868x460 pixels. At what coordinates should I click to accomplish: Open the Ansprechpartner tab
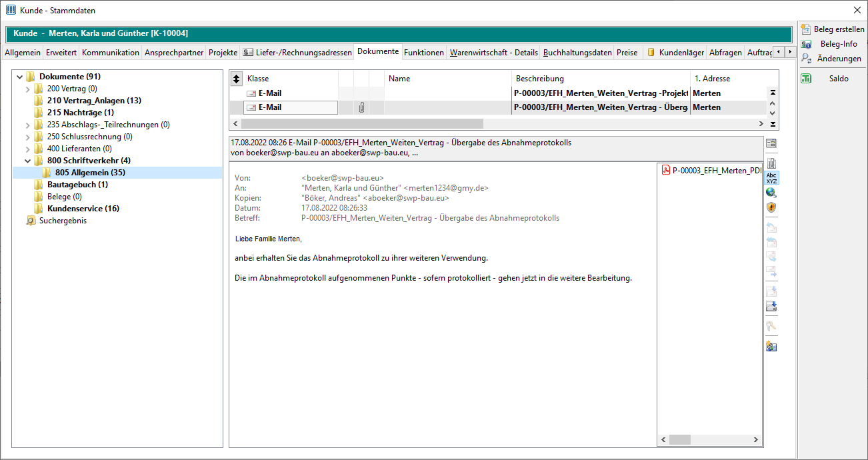click(x=174, y=53)
